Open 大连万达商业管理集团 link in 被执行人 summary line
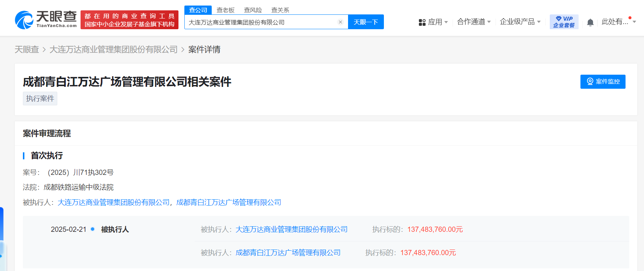The width and height of the screenshot is (644, 271). click(x=113, y=203)
